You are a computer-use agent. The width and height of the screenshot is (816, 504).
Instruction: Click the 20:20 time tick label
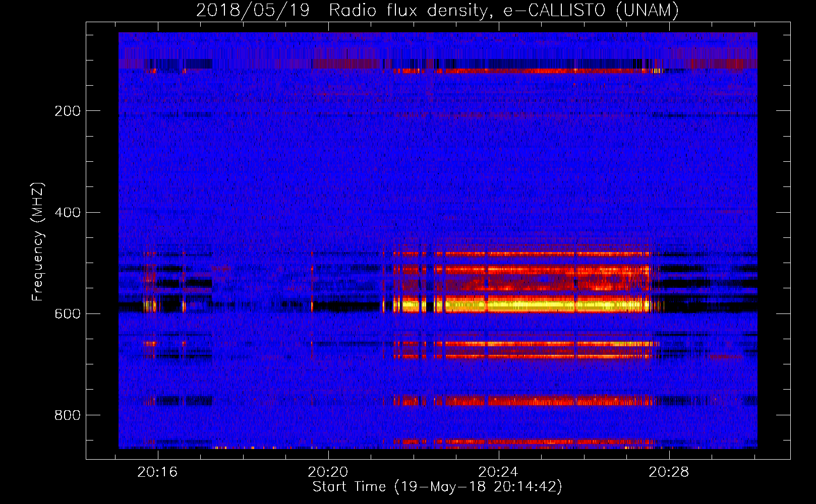click(328, 472)
